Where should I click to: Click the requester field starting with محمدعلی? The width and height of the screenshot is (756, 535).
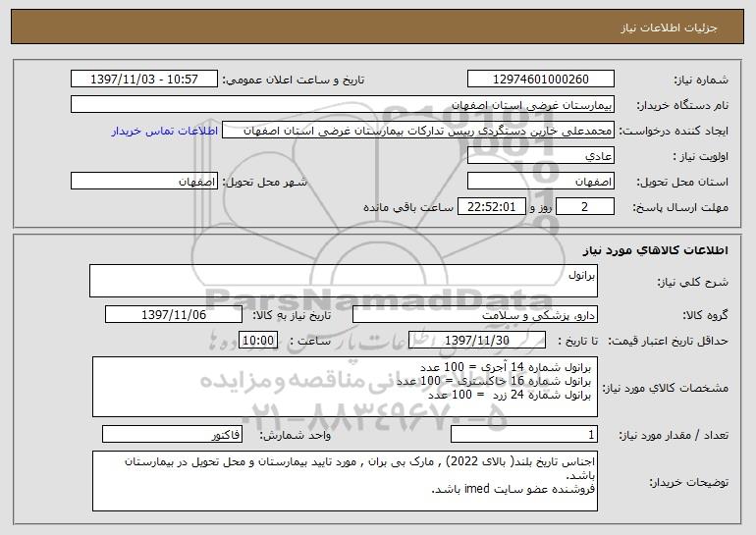418,131
